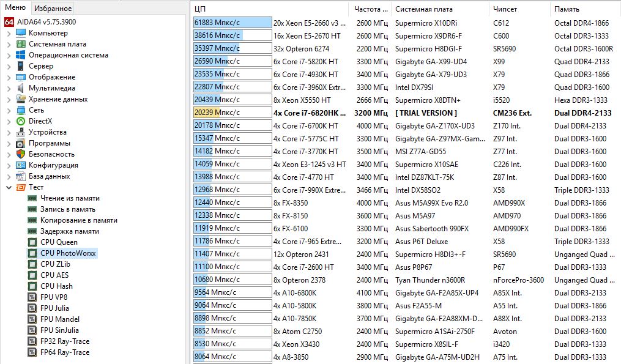Screen dimensions: 621x364
Task: Expand the Хранение данных node arrow
Action: (x=9, y=100)
